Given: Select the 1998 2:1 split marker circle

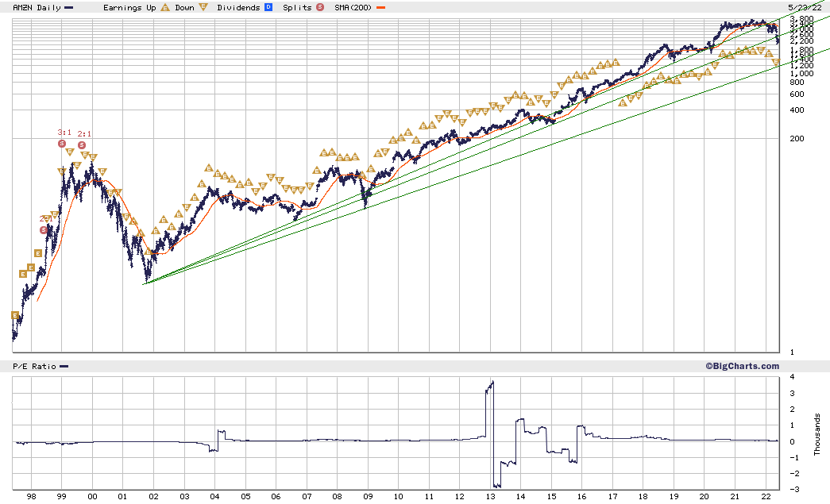Looking at the screenshot, I should tap(44, 230).
